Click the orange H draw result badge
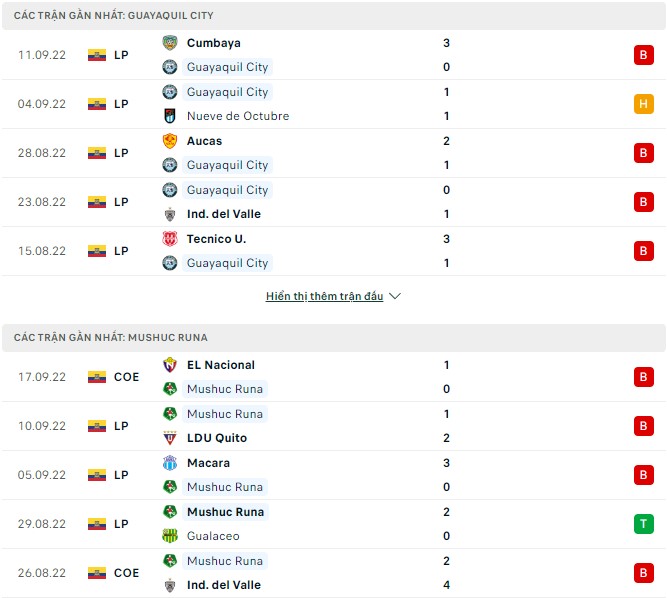The height and width of the screenshot is (598, 667). tap(643, 104)
